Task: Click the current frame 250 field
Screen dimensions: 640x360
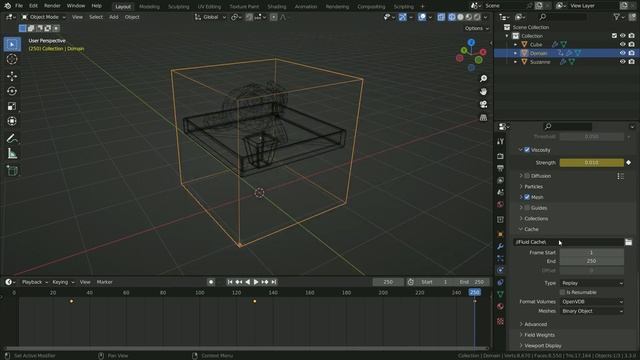Action: point(388,282)
